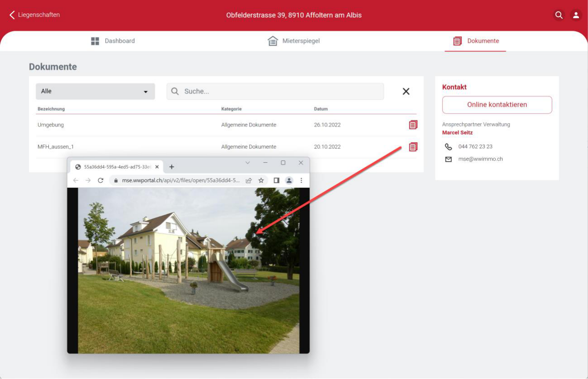The height and width of the screenshot is (379, 588).
Task: Open the share icon in the address bar
Action: [x=249, y=180]
